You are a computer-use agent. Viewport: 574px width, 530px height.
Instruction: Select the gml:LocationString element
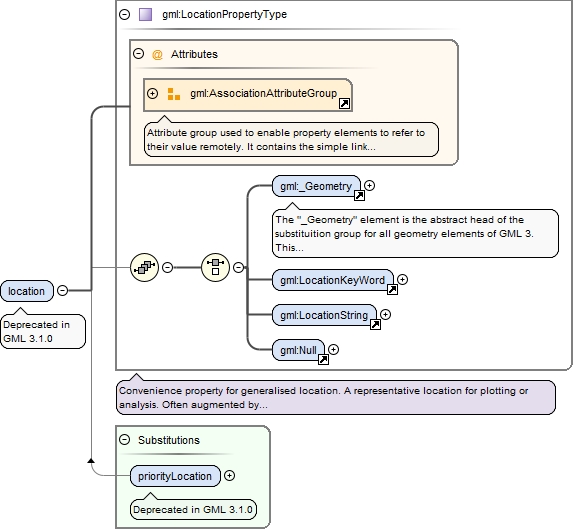tap(324, 315)
